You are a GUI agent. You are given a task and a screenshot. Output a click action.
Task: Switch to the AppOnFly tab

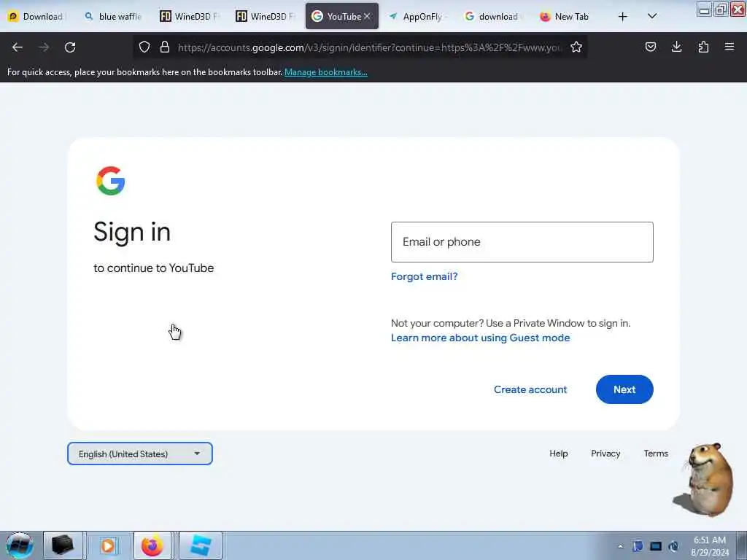pyautogui.click(x=418, y=17)
